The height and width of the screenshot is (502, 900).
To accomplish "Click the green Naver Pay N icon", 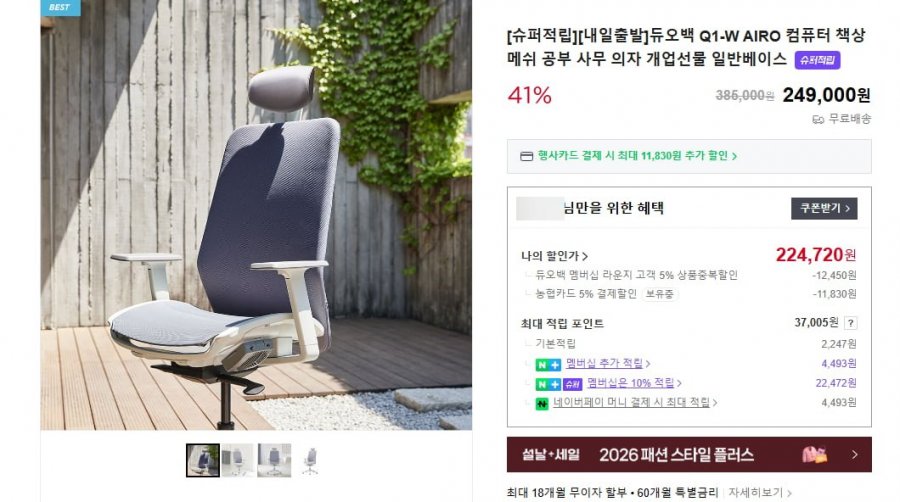I will point(542,403).
